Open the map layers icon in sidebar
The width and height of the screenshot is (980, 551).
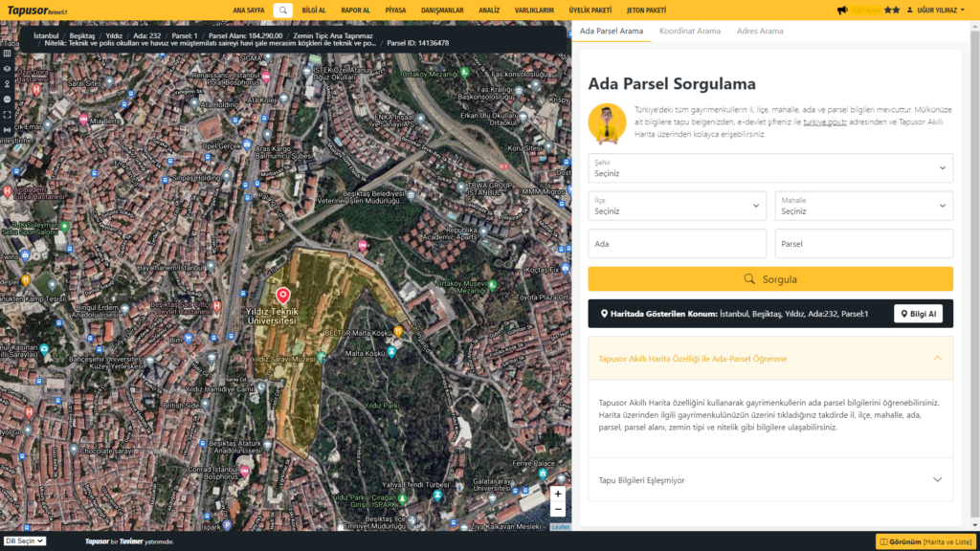[8, 68]
